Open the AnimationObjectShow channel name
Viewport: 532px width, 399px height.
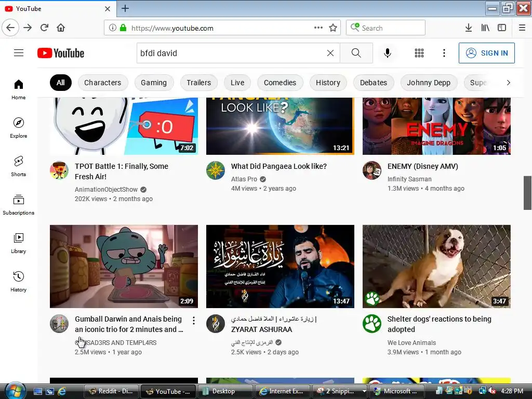pyautogui.click(x=106, y=189)
